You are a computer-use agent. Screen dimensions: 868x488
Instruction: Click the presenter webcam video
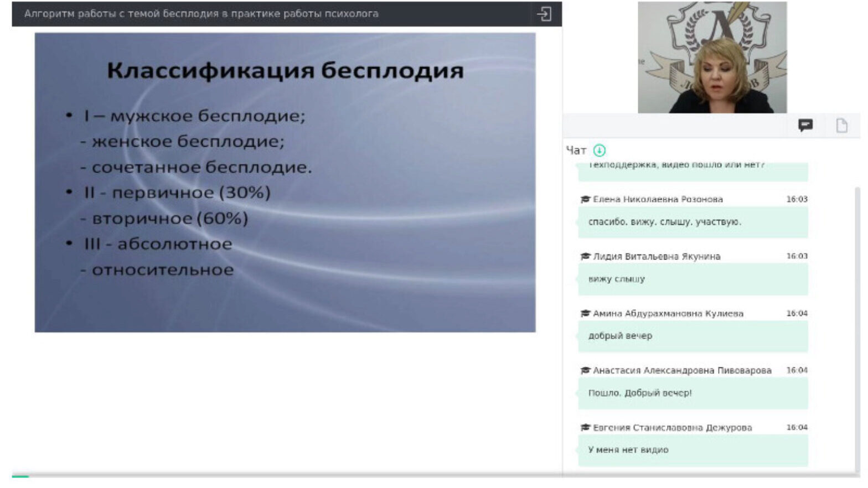pos(712,58)
